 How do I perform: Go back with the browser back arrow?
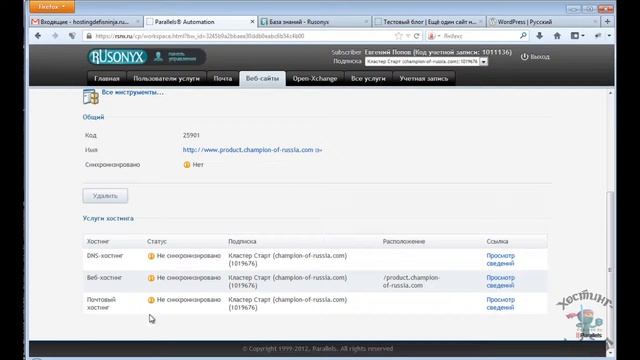tap(38, 36)
